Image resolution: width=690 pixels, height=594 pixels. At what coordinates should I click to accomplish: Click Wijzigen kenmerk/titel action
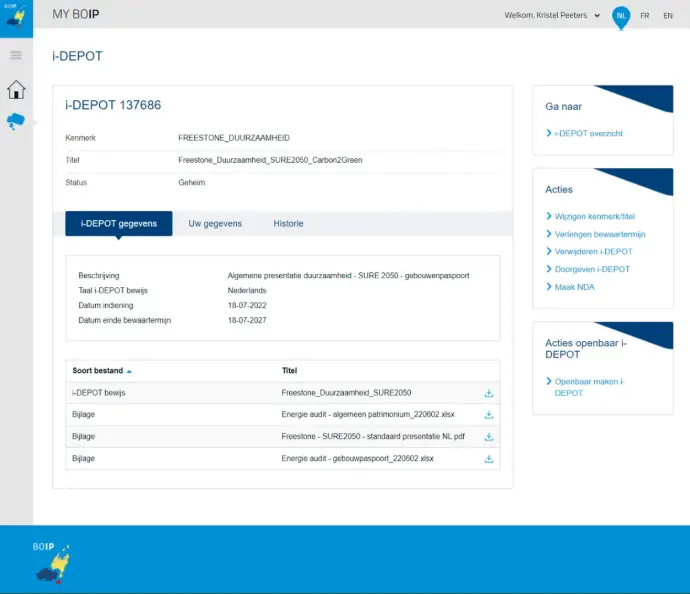(594, 216)
